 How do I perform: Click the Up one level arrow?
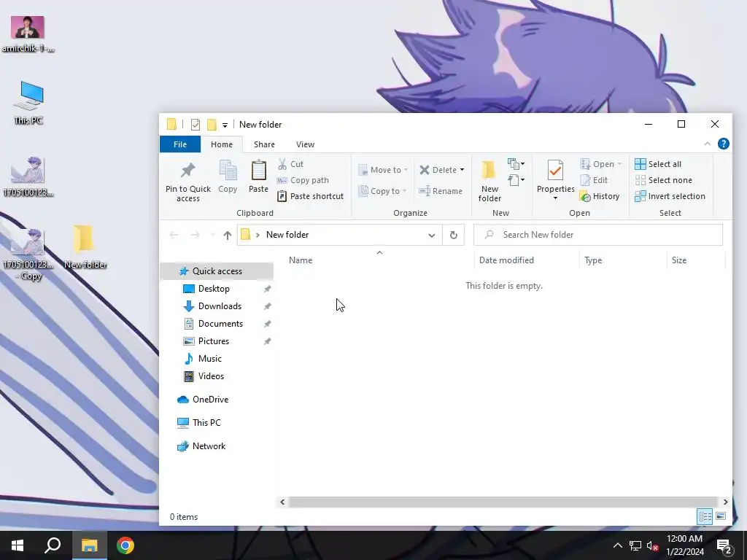point(228,235)
